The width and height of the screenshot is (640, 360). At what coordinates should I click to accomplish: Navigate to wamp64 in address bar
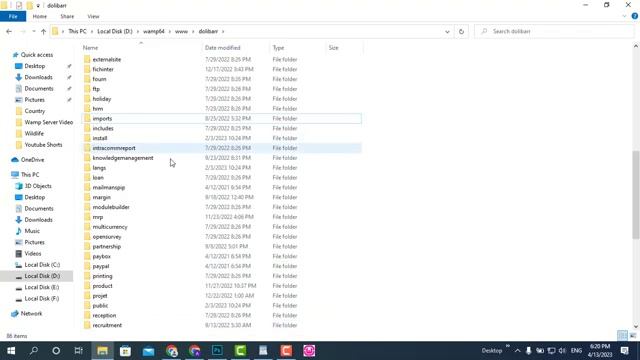tap(153, 31)
